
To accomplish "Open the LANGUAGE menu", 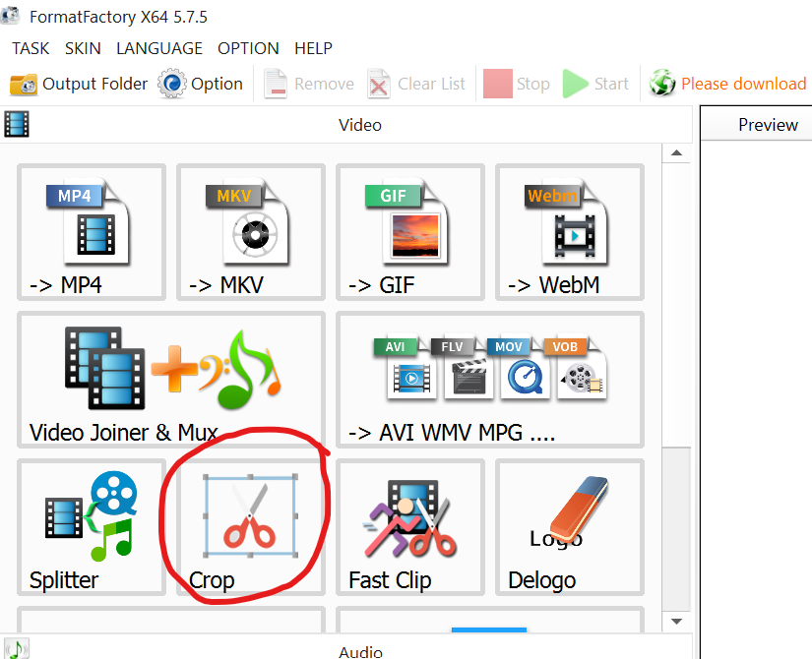I will point(159,48).
